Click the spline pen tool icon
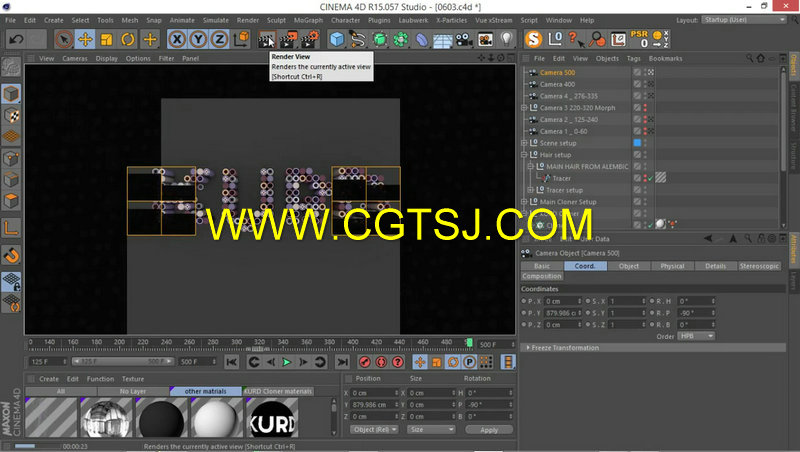The width and height of the screenshot is (800, 452). pyautogui.click(x=358, y=39)
